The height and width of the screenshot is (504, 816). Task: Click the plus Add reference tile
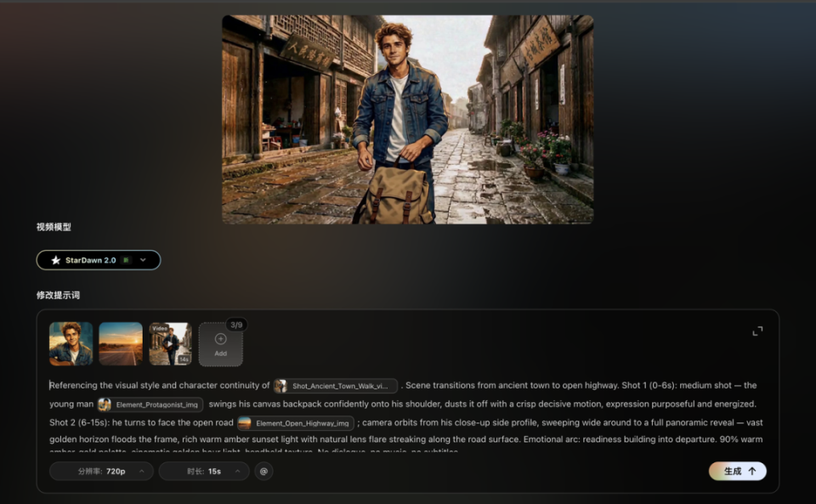pyautogui.click(x=221, y=344)
